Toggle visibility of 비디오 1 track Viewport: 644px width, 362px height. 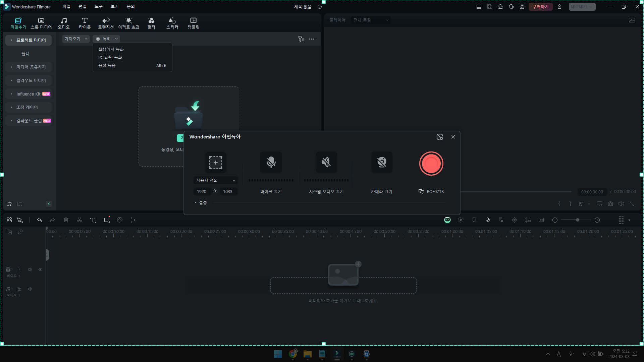point(40,269)
